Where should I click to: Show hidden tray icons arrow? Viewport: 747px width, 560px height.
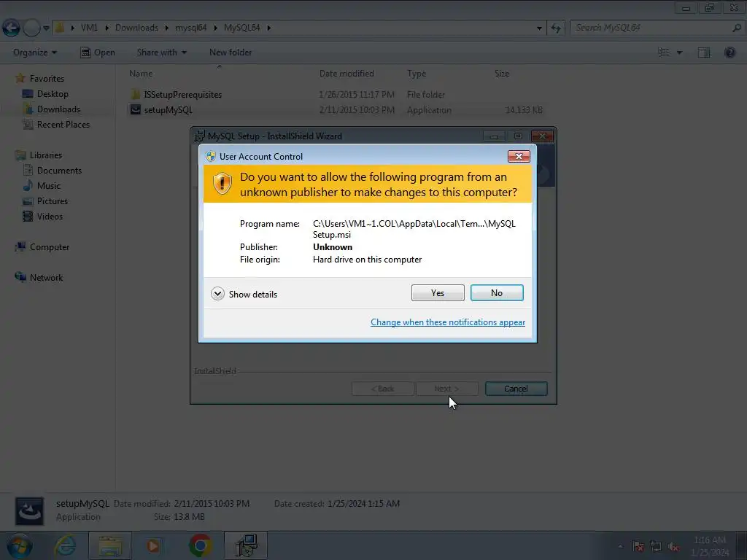pos(620,546)
